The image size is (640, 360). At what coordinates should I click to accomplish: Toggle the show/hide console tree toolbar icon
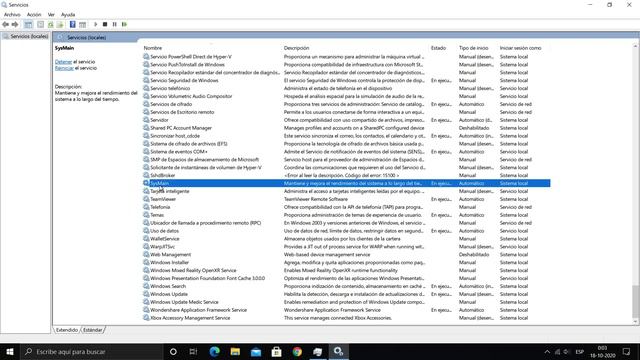click(28, 24)
